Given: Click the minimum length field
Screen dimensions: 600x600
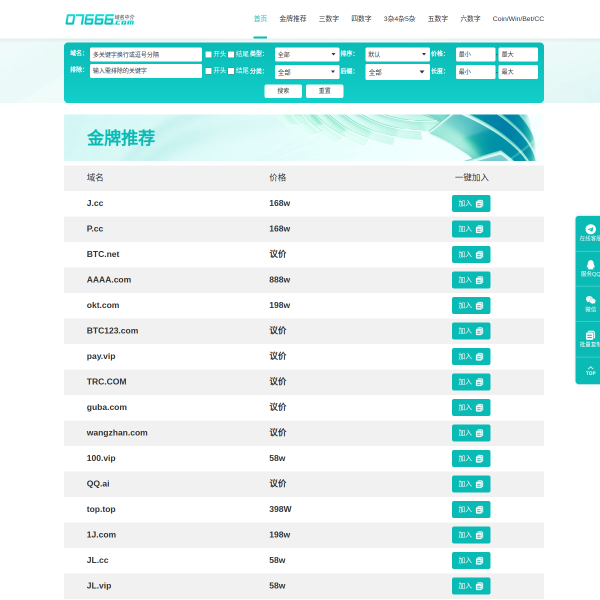Looking at the screenshot, I should pos(475,72).
